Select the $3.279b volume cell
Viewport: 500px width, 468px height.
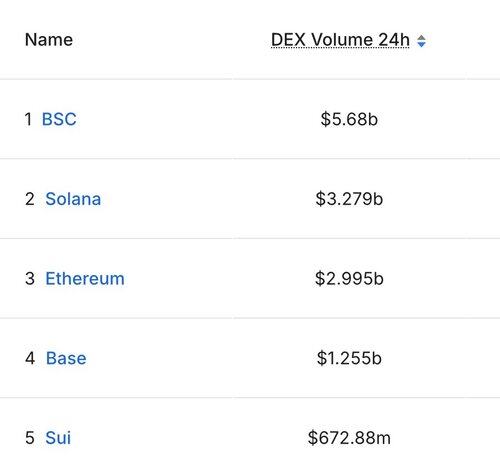(x=349, y=199)
